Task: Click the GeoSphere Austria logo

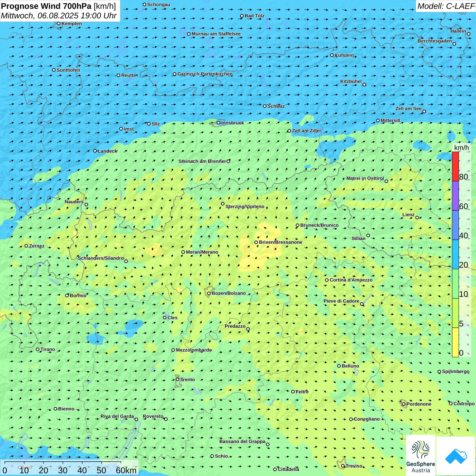Action: 421,456
